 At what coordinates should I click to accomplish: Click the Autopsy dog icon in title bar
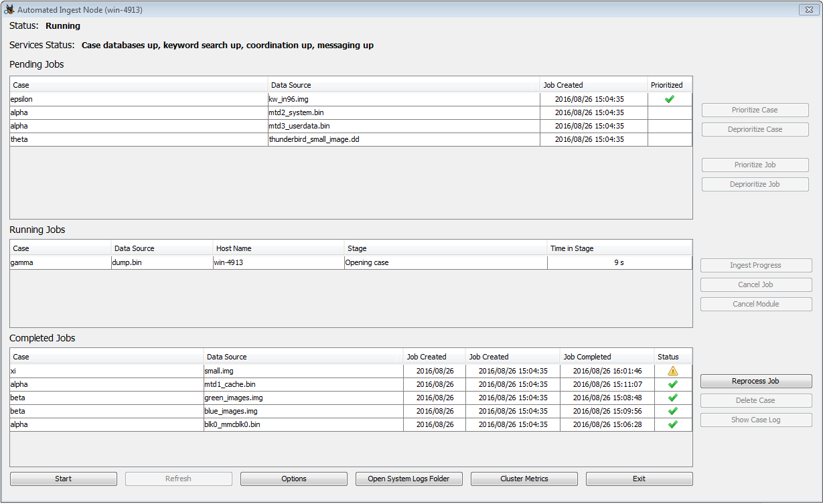(9, 10)
